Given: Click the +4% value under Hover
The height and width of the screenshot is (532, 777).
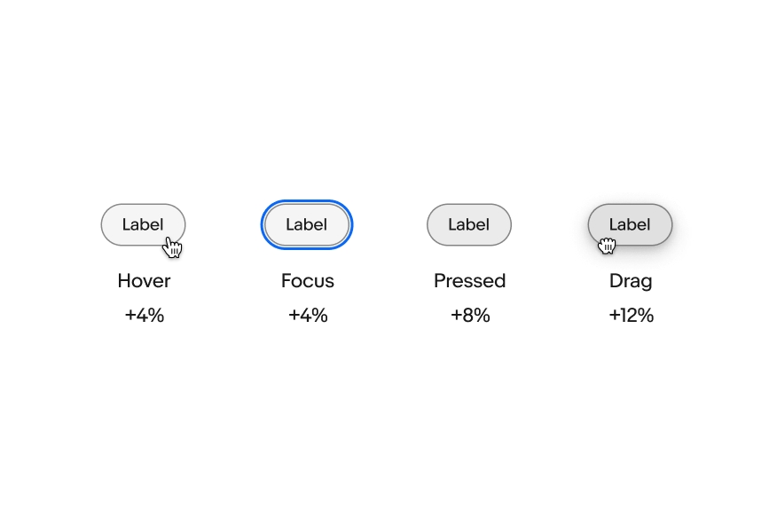Looking at the screenshot, I should point(144,315).
